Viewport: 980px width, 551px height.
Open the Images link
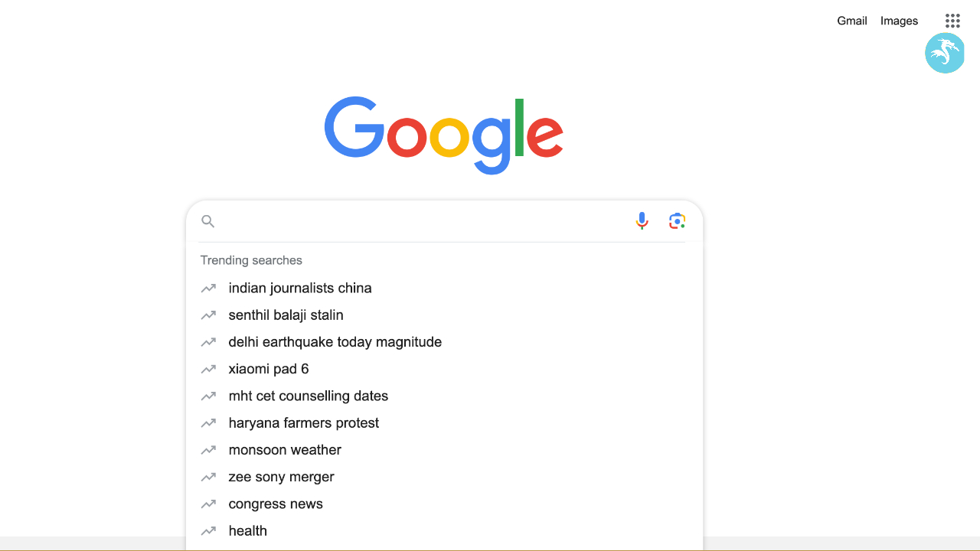(899, 21)
